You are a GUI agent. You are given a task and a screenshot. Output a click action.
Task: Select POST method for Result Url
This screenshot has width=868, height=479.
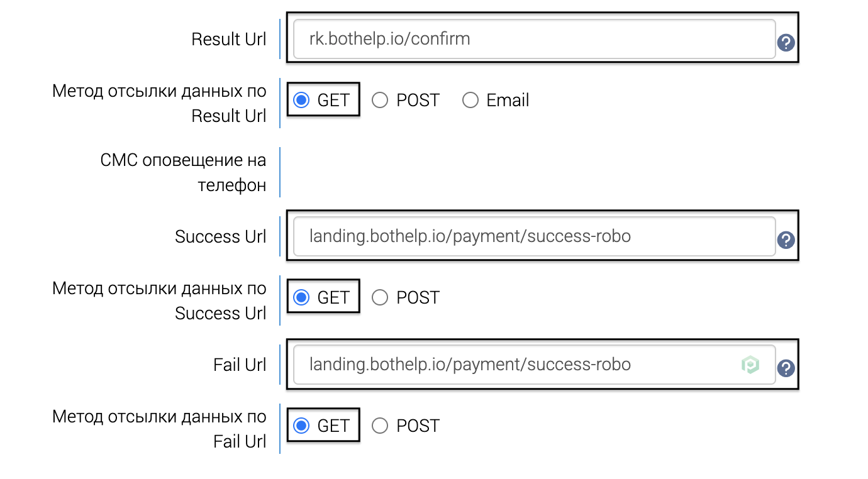[380, 101]
